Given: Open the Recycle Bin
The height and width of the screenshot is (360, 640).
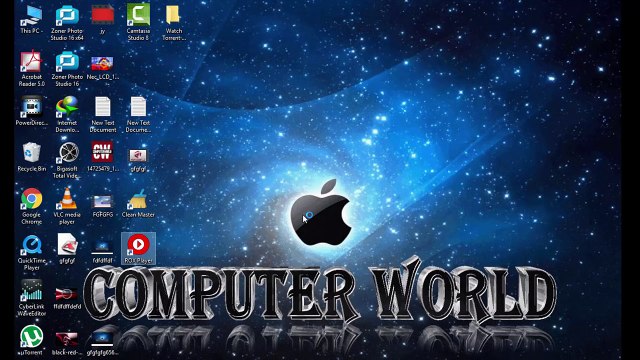Looking at the screenshot, I should [x=31, y=157].
